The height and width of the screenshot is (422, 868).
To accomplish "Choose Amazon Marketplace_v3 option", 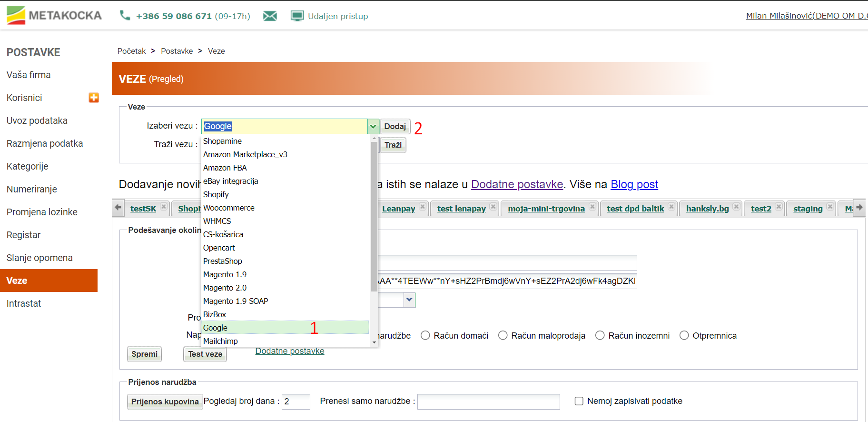I will point(286,154).
